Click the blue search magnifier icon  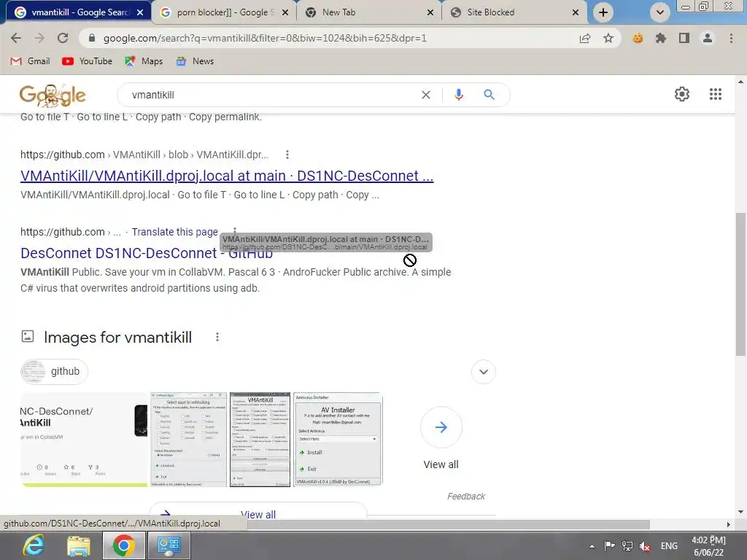click(x=489, y=95)
